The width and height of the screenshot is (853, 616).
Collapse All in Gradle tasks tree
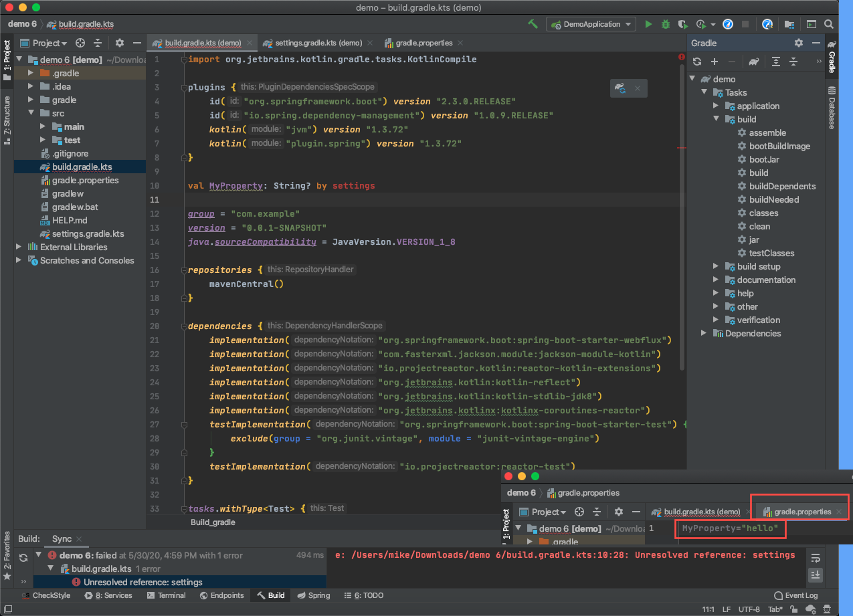(793, 60)
